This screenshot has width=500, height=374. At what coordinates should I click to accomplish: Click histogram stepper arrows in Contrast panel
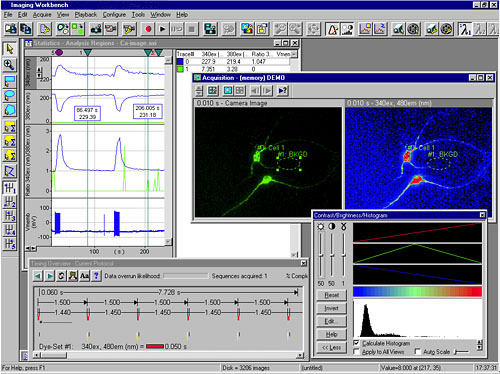pyautogui.click(x=479, y=345)
